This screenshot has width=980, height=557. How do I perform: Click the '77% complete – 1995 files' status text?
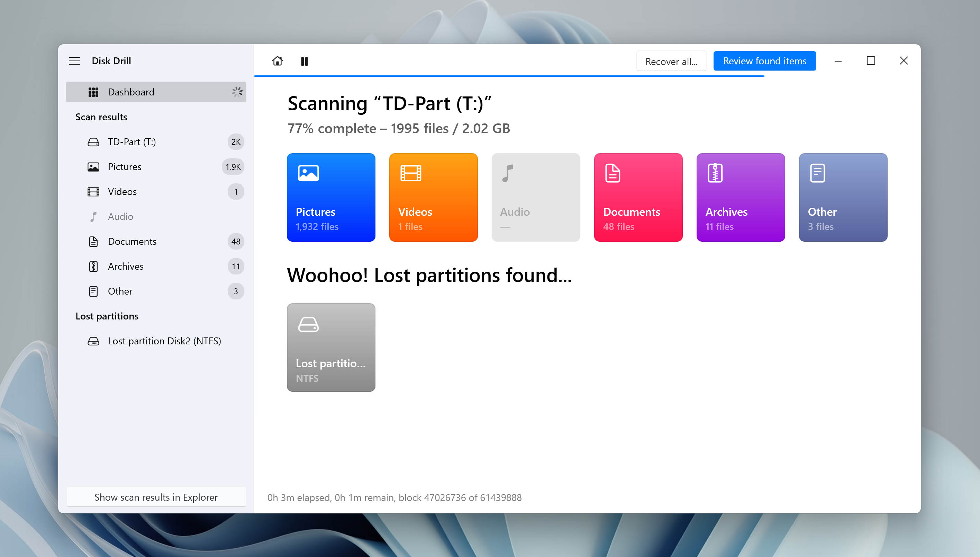(x=399, y=129)
